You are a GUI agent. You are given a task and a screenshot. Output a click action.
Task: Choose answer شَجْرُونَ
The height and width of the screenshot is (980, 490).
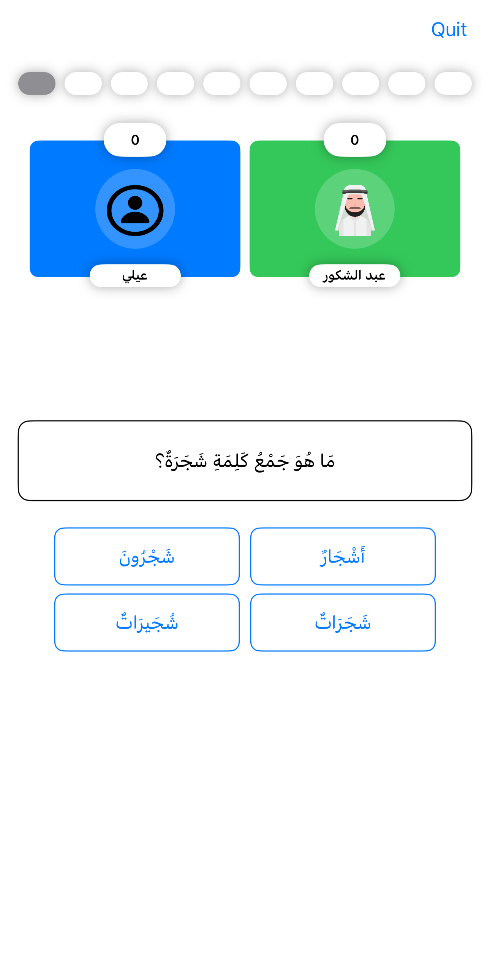[147, 556]
